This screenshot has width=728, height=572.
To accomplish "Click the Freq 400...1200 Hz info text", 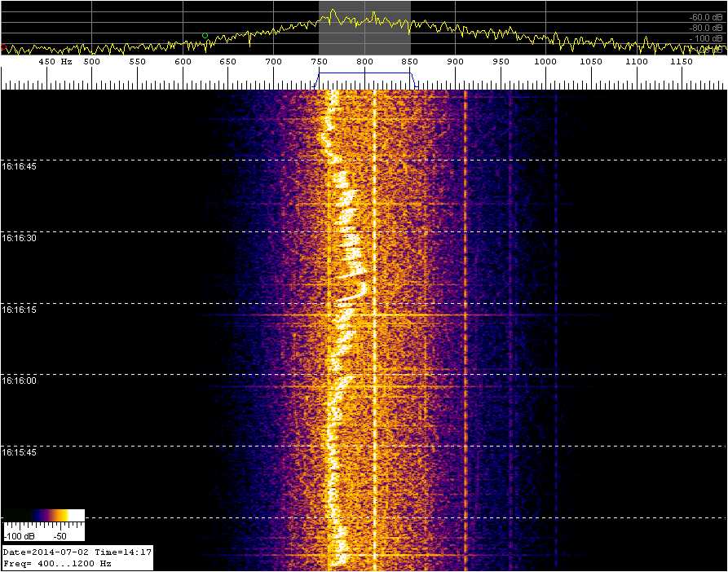I will [x=58, y=563].
